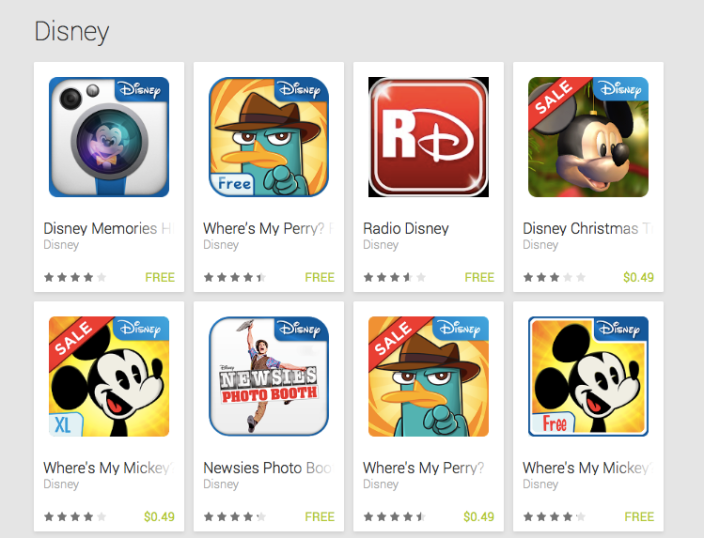
Task: Click FREE on Newsies Photo Booth card
Action: [319, 517]
